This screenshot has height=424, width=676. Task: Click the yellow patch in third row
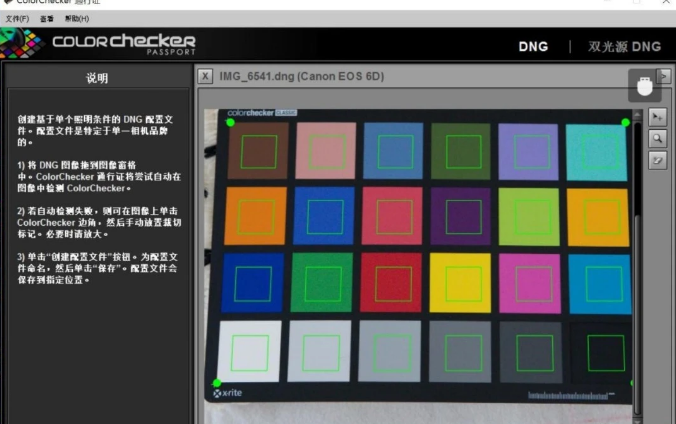(x=460, y=283)
